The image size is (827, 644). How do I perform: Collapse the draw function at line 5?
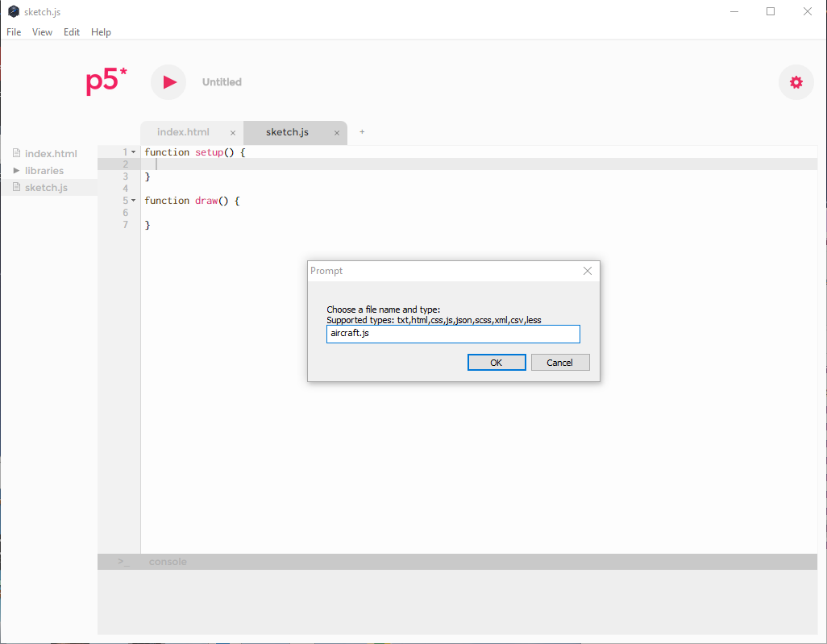[134, 201]
